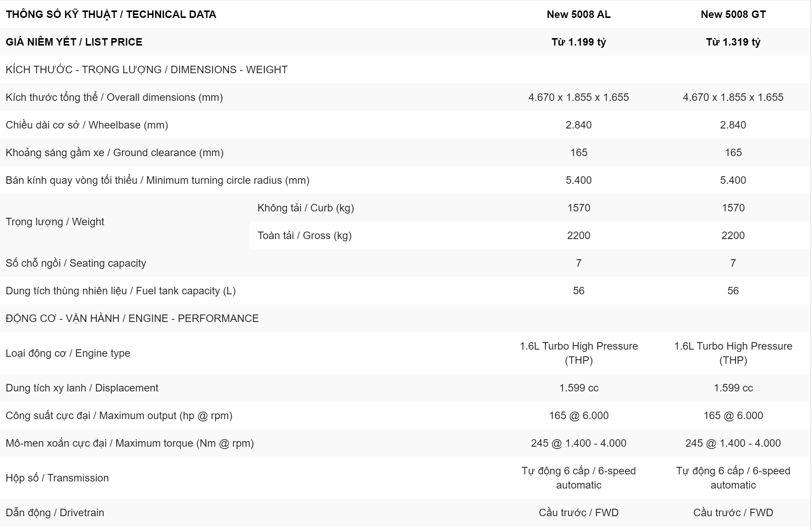Image resolution: width=812 pixels, height=530 pixels.
Task: Click the Ground clearance row label
Action: (x=114, y=152)
